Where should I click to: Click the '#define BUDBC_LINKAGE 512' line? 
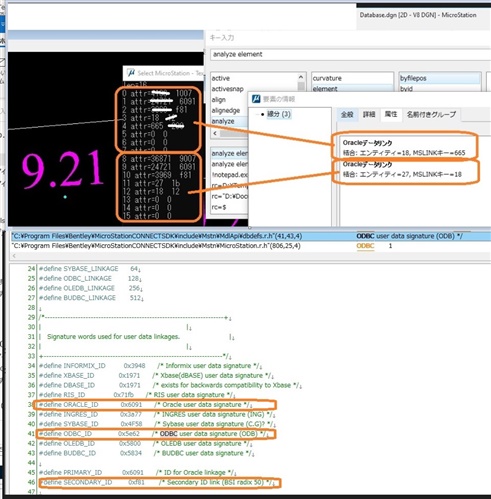(x=91, y=298)
